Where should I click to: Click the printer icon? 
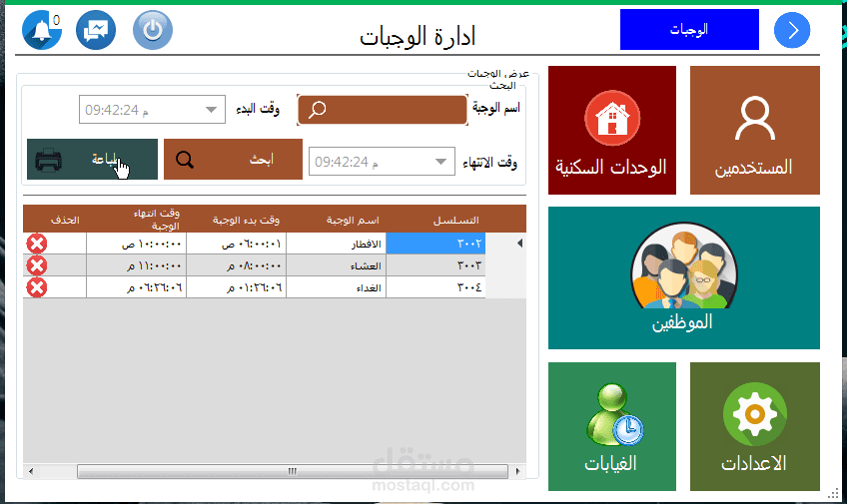(49, 161)
